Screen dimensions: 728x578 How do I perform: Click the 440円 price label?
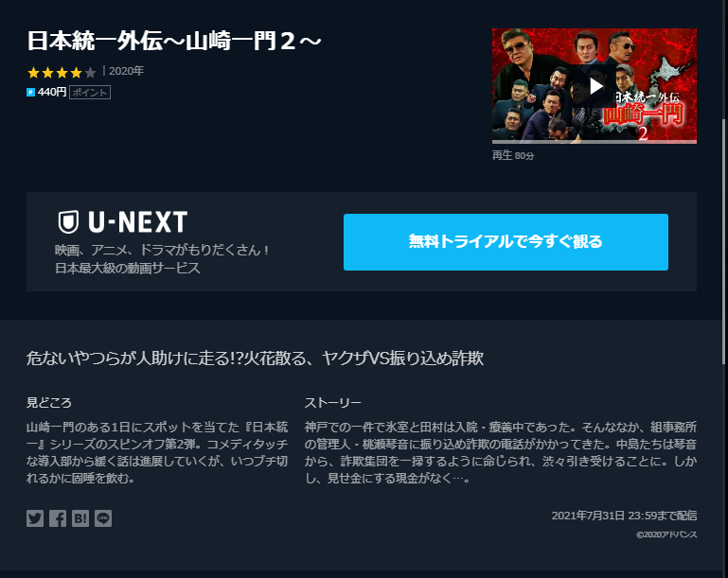52,92
